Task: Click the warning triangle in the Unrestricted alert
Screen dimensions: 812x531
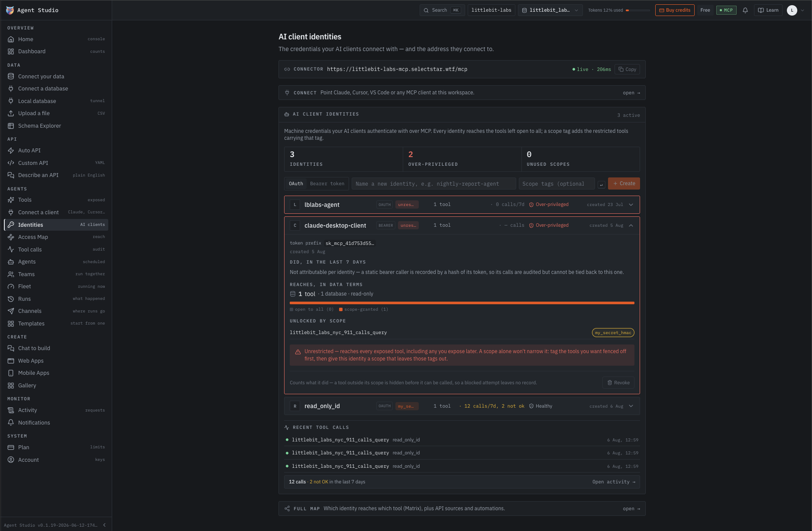Action: (298, 352)
